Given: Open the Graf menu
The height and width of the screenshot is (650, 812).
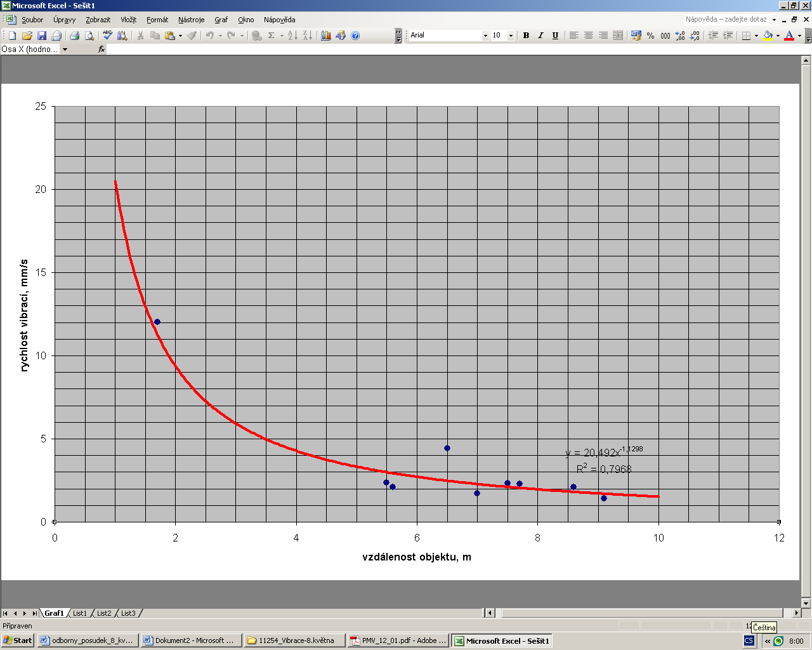Looking at the screenshot, I should (x=221, y=20).
